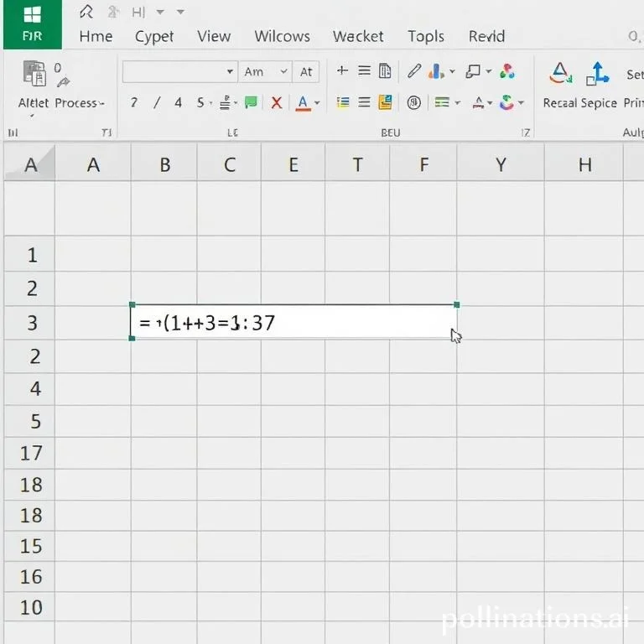Click the person icon in the quick access bar
This screenshot has width=644, height=644.
[113, 12]
